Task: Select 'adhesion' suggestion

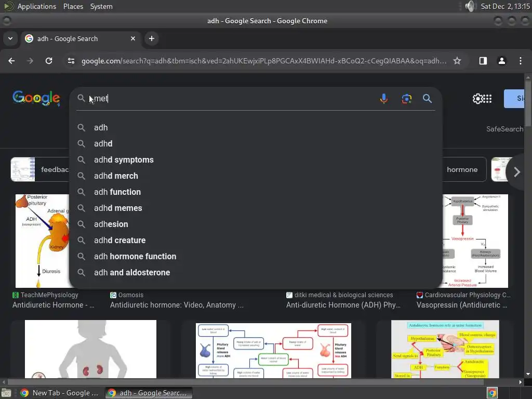Action: (256, 224)
